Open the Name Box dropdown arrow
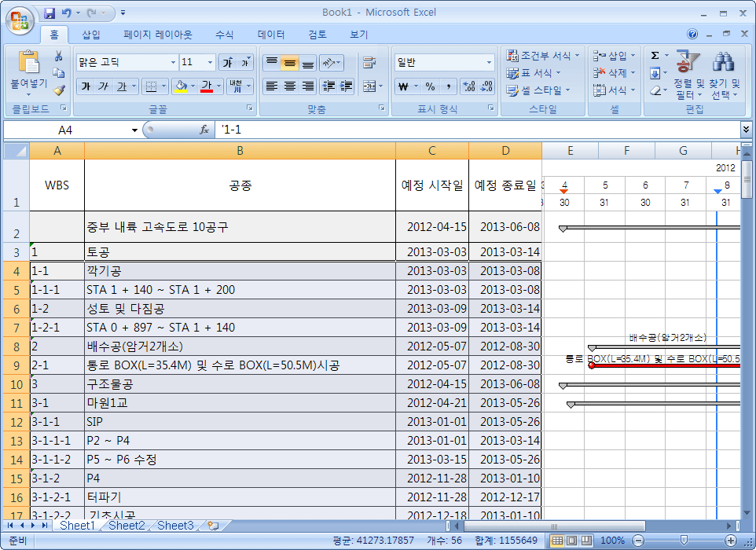This screenshot has width=756, height=550. click(x=134, y=130)
